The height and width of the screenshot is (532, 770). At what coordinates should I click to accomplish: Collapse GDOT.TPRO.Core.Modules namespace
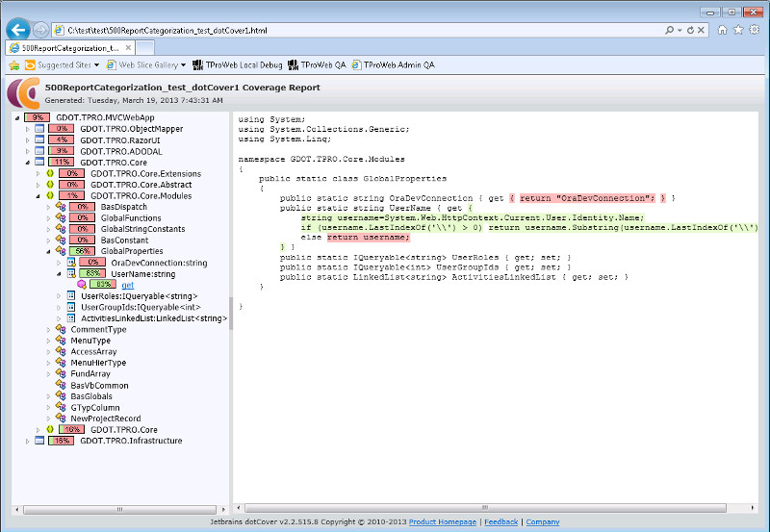pos(38,196)
